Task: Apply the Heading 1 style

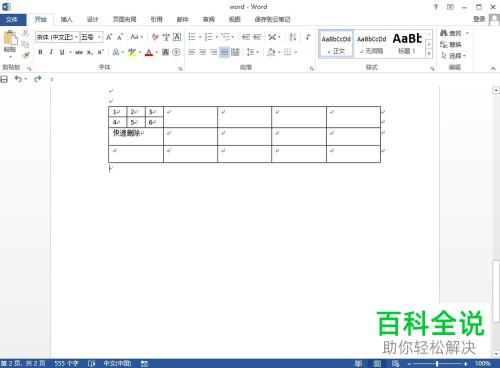Action: point(407,44)
